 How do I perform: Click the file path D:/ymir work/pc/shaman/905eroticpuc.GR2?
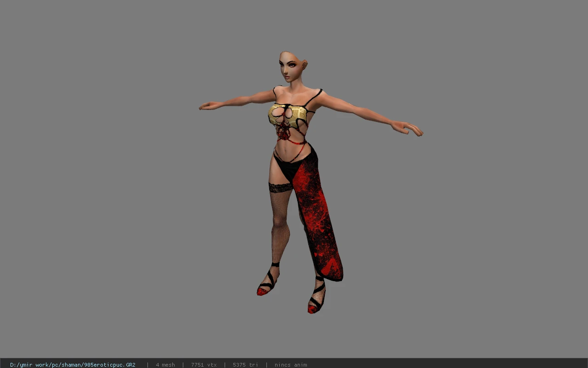[x=73, y=365]
